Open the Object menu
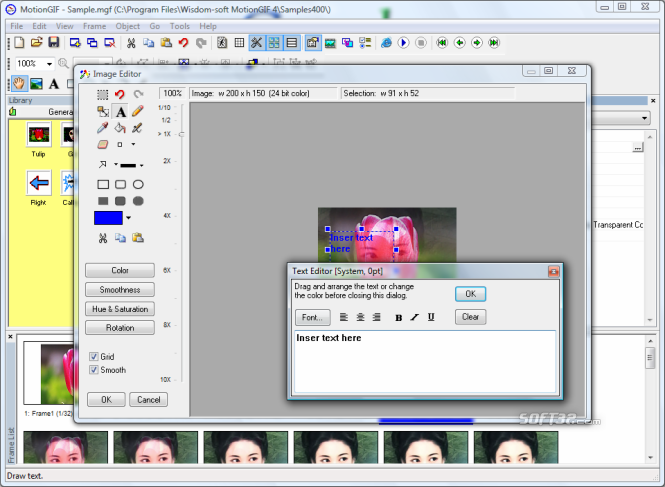The width and height of the screenshot is (665, 487). (127, 26)
